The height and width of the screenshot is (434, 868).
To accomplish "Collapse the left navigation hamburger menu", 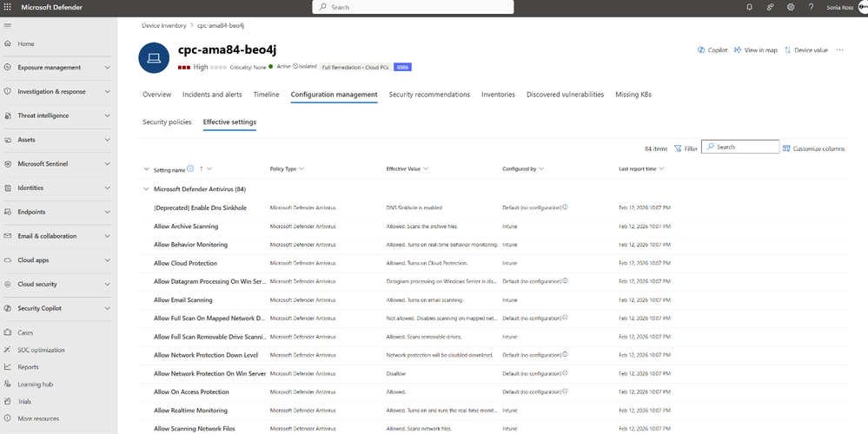I will (x=7, y=25).
